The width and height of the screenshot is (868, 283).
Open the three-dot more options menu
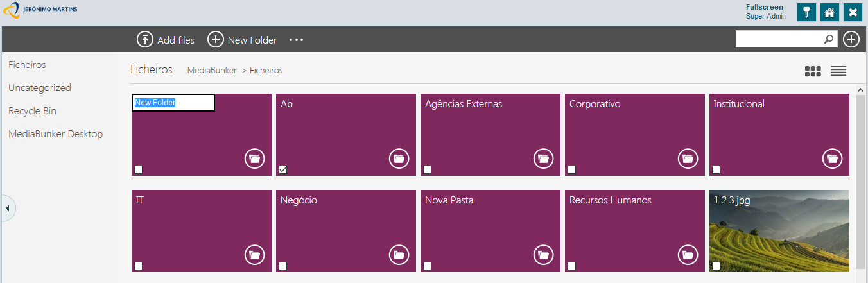coord(296,40)
